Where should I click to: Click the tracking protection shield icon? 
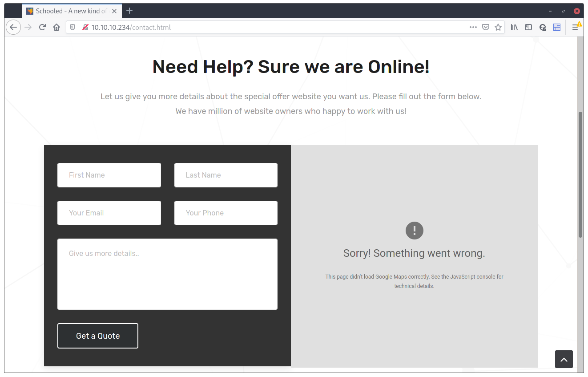pos(72,27)
